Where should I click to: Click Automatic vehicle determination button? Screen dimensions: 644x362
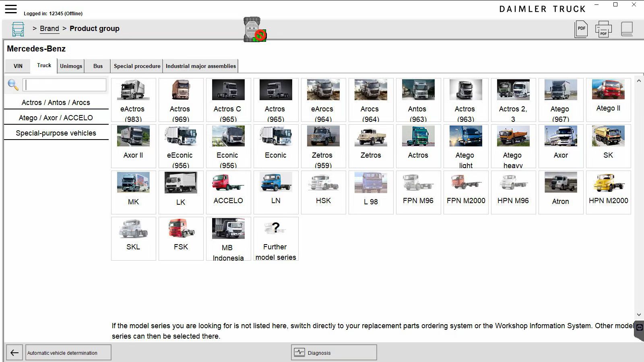(68, 353)
